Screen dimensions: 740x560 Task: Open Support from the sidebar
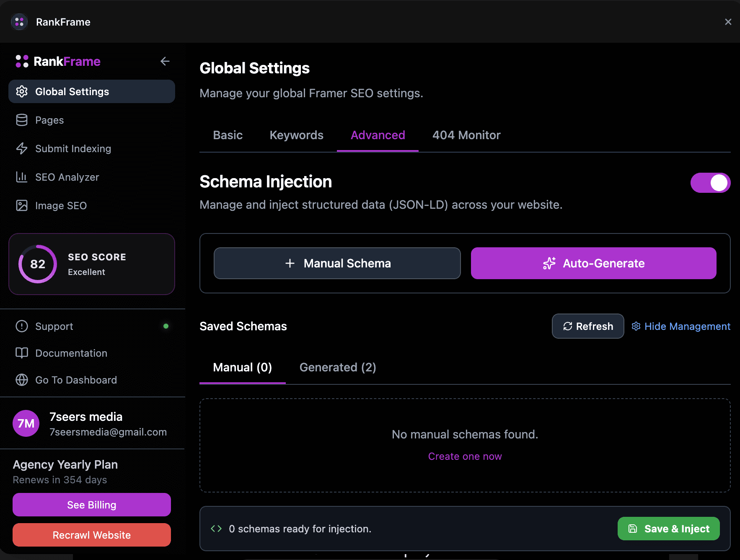92,326
